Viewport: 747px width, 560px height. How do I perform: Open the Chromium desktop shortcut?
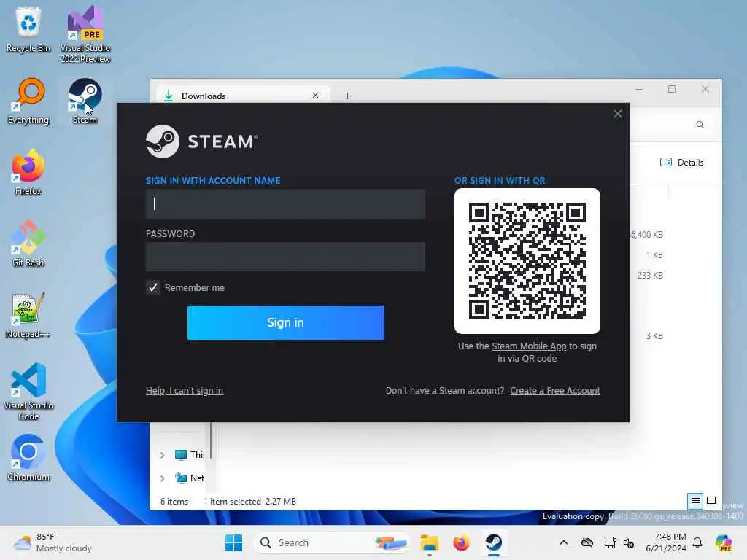coord(28,458)
